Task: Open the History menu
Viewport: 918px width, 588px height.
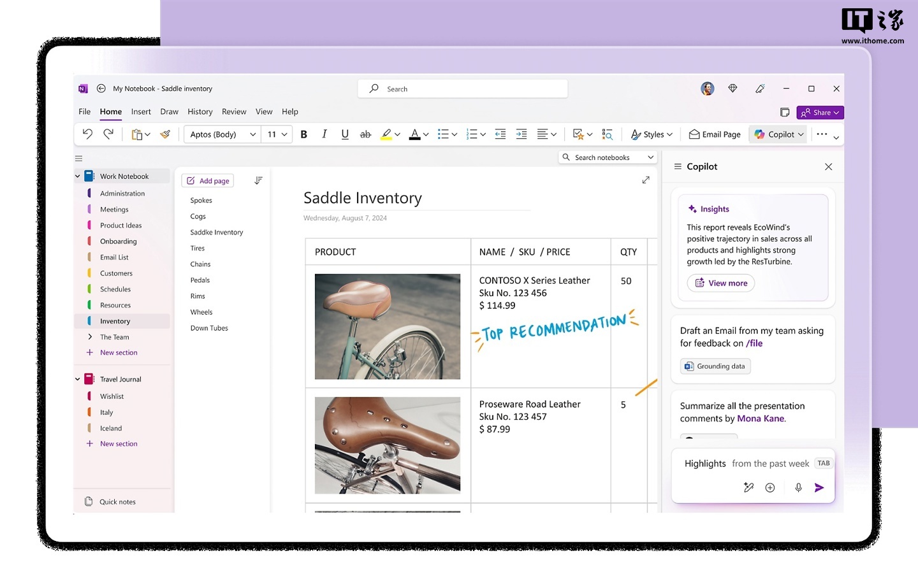Action: pos(200,111)
